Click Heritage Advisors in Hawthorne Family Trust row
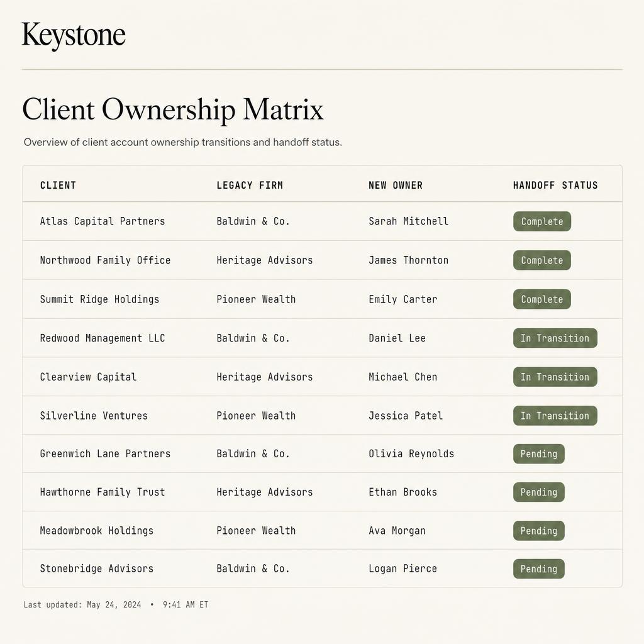 [x=265, y=492]
